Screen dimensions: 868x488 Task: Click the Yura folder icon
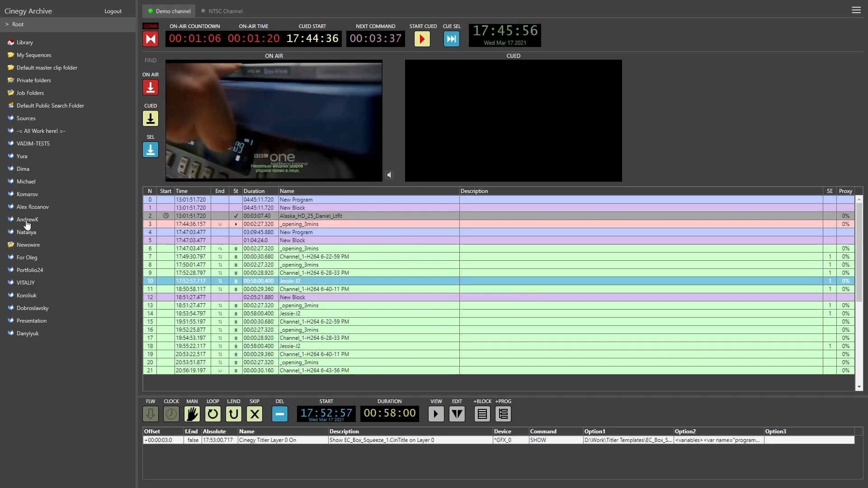click(11, 156)
